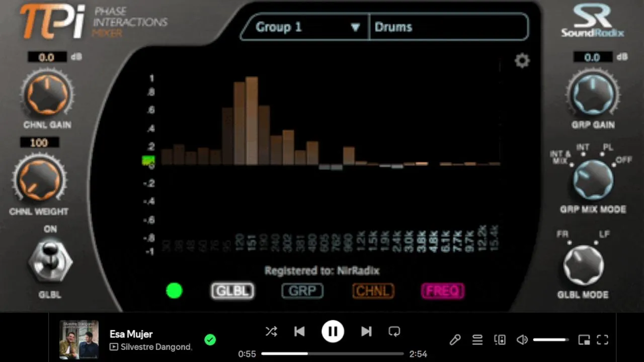Open Silvestre Dangond artist link
The image size is (644, 362).
[x=156, y=347]
